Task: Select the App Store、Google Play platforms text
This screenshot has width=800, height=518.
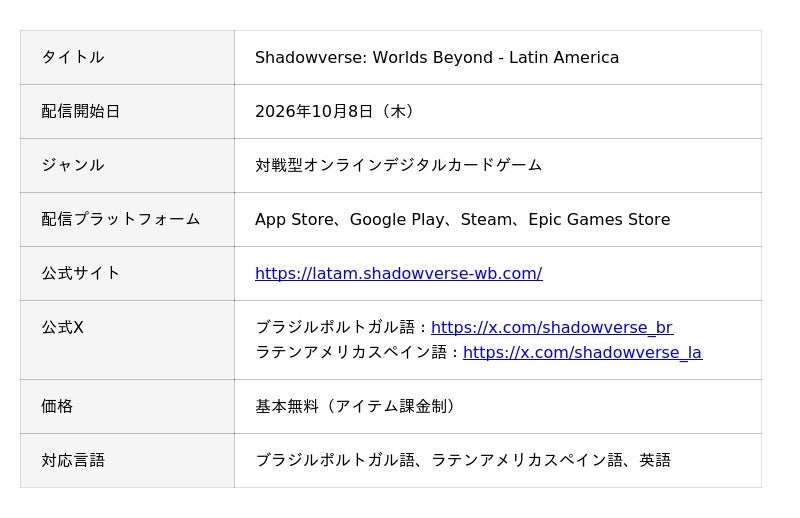Action: [463, 219]
